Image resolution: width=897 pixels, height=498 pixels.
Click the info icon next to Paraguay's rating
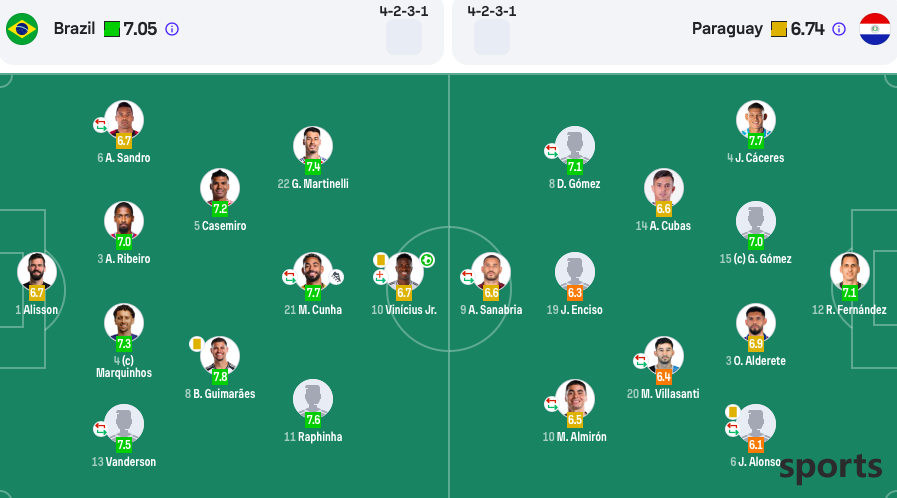(839, 29)
